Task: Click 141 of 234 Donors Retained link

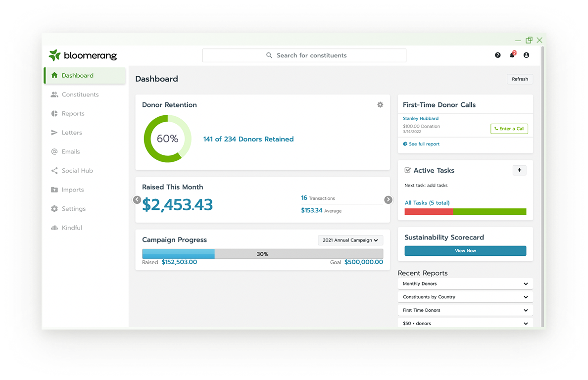Action: tap(248, 139)
